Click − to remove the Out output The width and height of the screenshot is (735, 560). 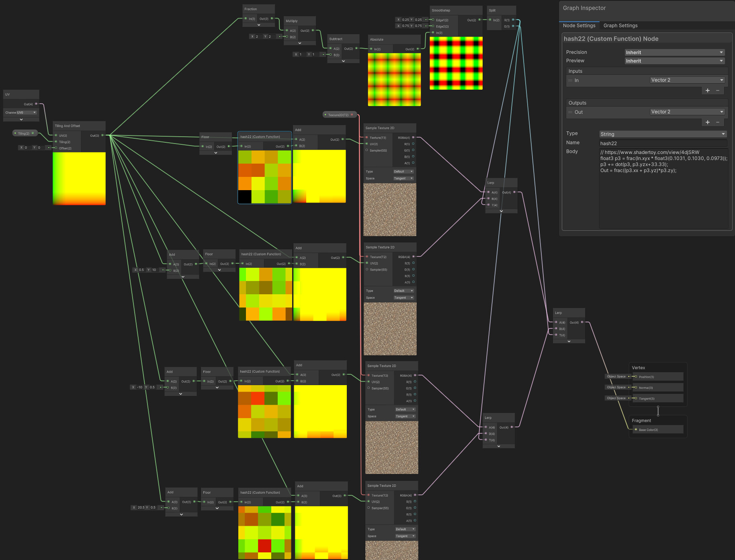(718, 122)
